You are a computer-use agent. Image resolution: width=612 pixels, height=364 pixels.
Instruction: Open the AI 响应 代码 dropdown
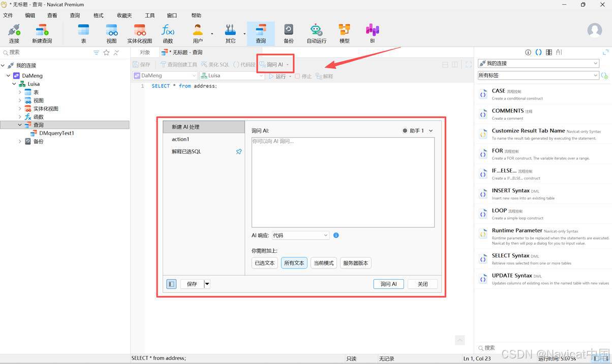click(300, 236)
